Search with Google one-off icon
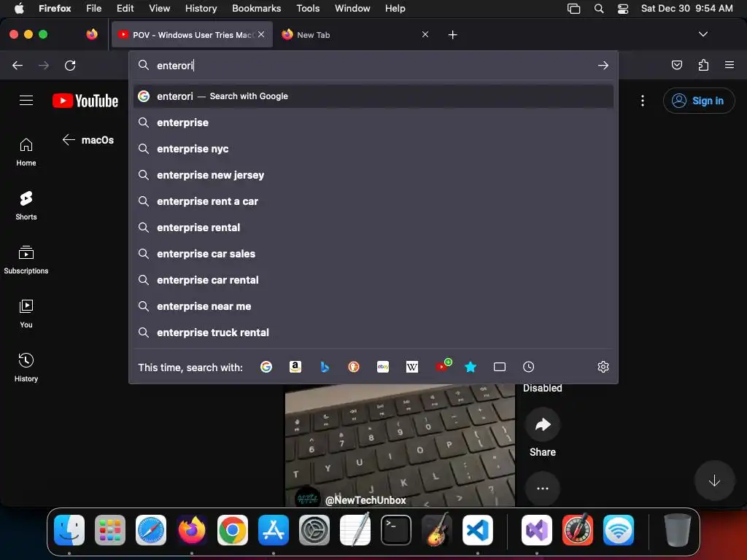Viewport: 747px width, 560px height. click(x=266, y=367)
